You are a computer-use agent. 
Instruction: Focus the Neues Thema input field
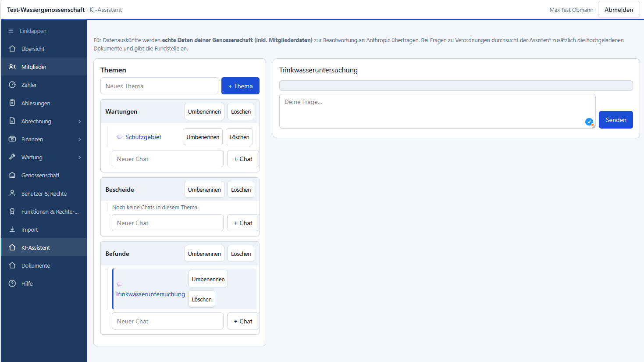pos(159,86)
